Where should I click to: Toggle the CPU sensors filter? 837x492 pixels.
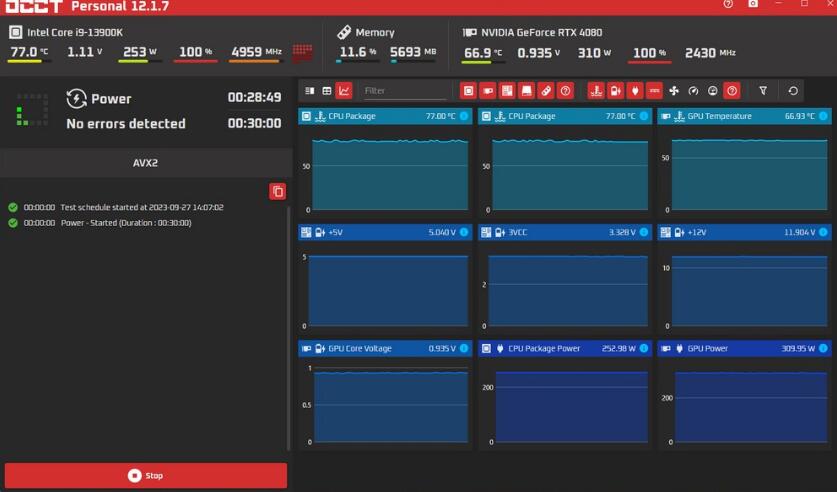click(468, 91)
